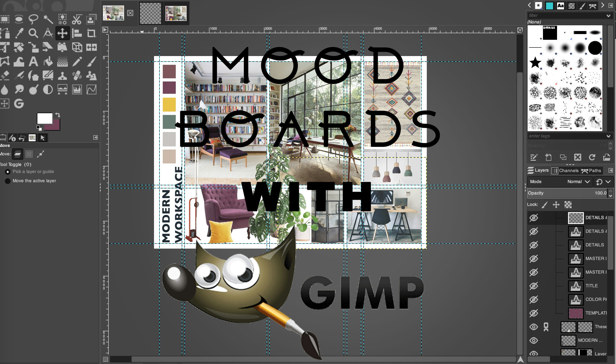Switch to the Paths tab
The width and height of the screenshot is (616, 364).
[x=591, y=171]
